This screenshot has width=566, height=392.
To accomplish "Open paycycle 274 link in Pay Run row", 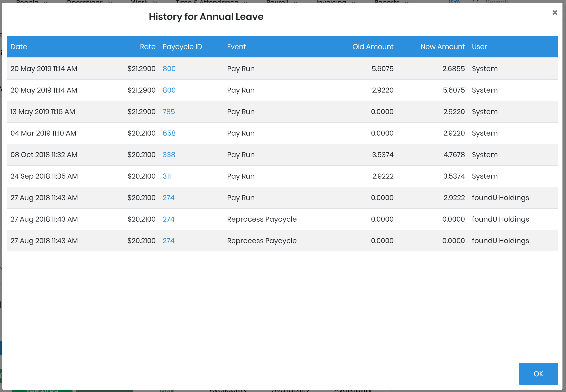I will pos(169,198).
